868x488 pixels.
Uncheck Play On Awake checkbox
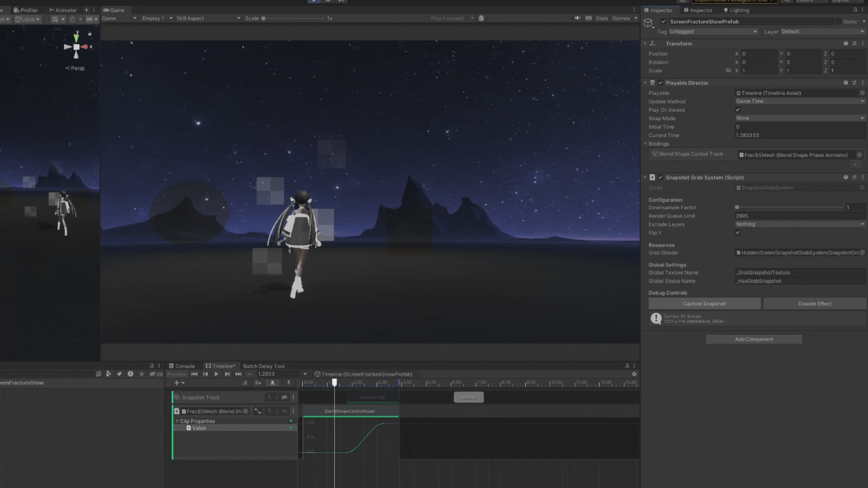pos(738,110)
